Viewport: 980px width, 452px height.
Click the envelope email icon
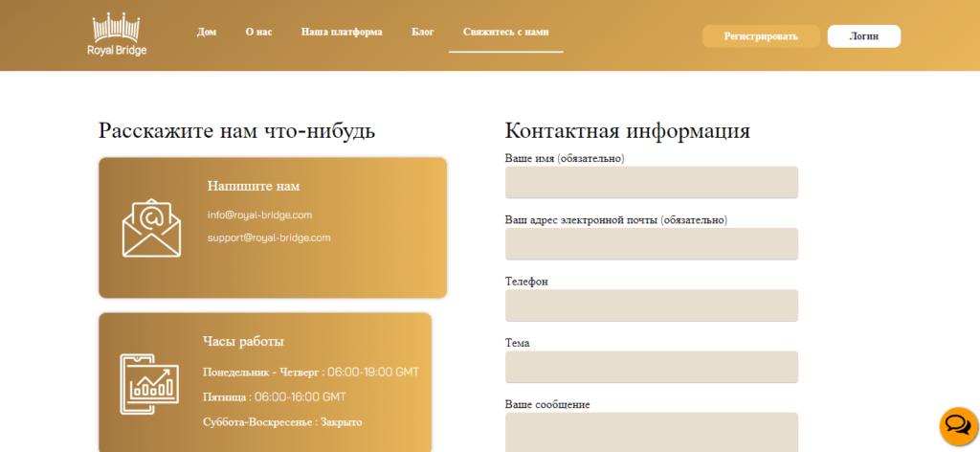(x=151, y=228)
